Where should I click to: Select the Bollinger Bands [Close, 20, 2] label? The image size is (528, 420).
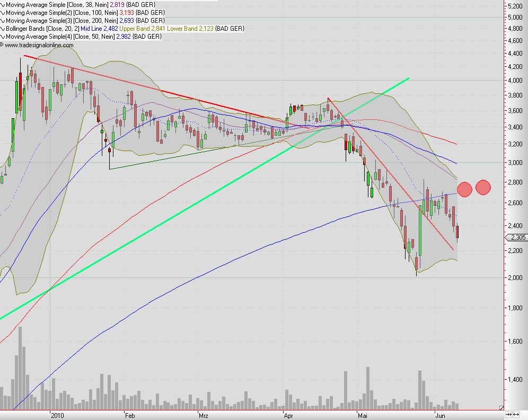[42, 29]
